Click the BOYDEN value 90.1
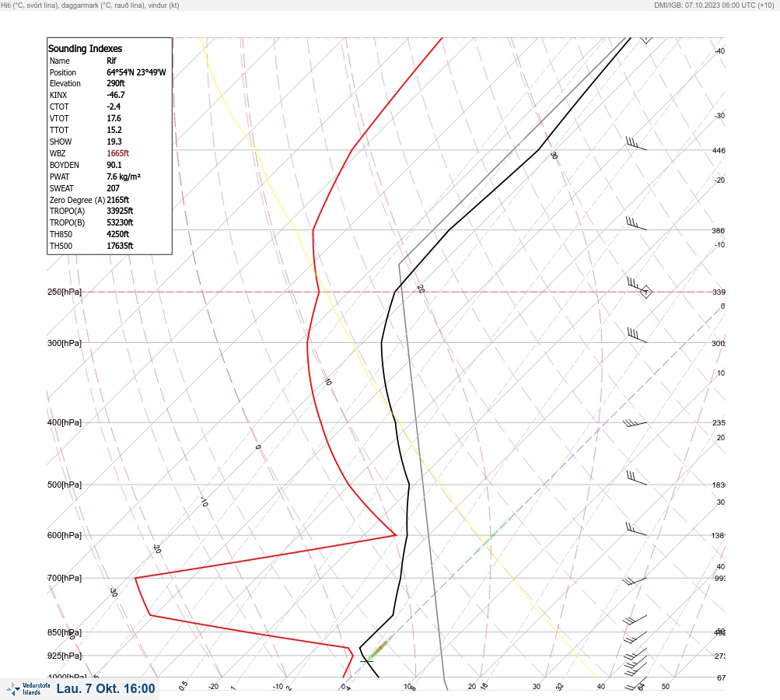 [114, 165]
